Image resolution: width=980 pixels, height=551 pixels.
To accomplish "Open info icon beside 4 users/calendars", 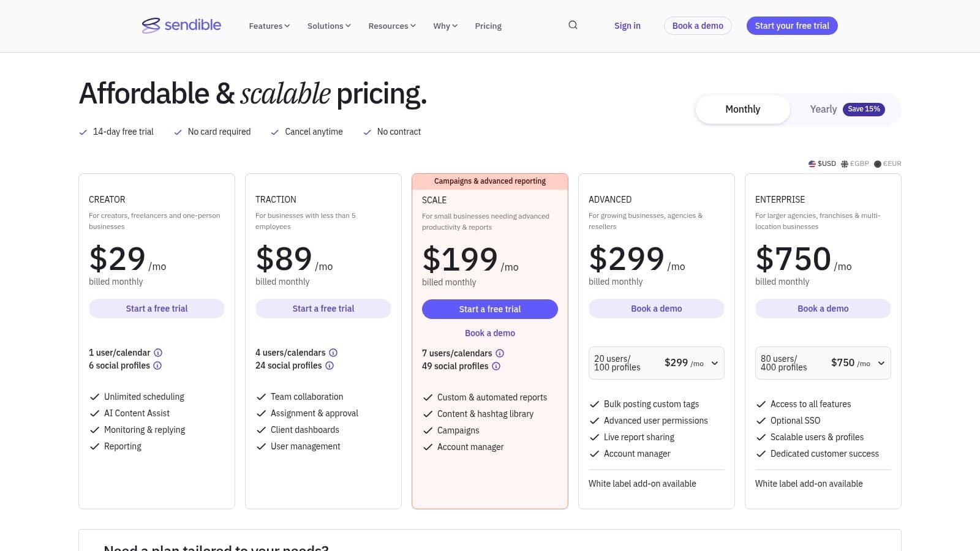I will tap(333, 353).
